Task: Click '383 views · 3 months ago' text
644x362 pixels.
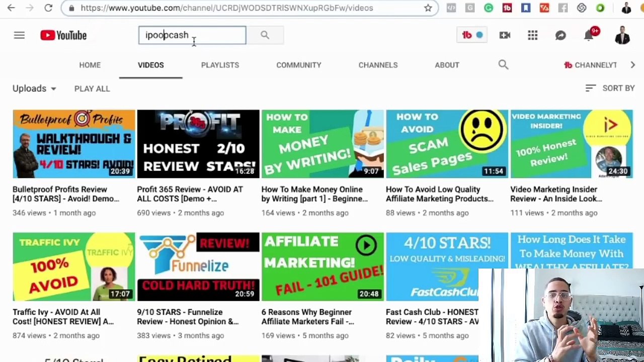Action: pyautogui.click(x=181, y=335)
